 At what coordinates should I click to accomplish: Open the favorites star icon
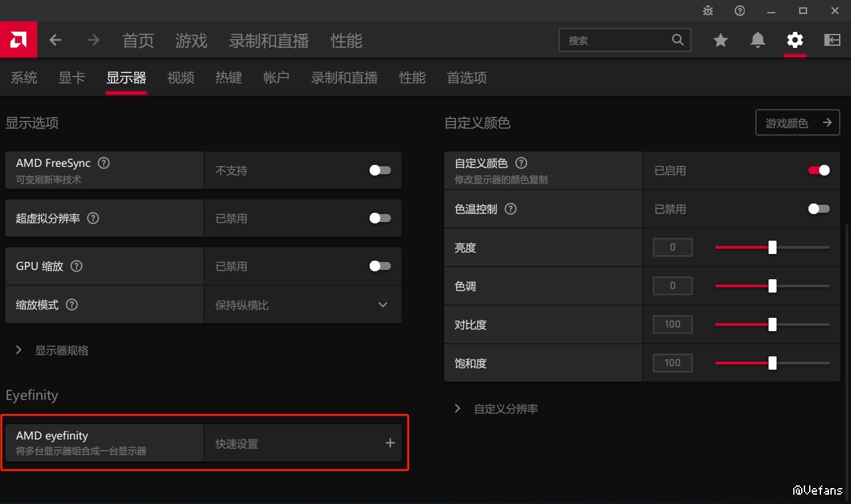coord(720,41)
